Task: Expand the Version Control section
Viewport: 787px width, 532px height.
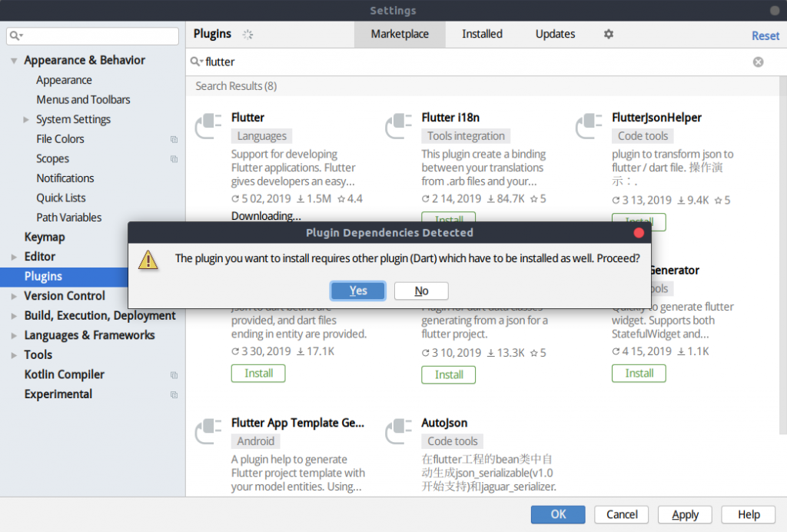Action: [x=14, y=296]
